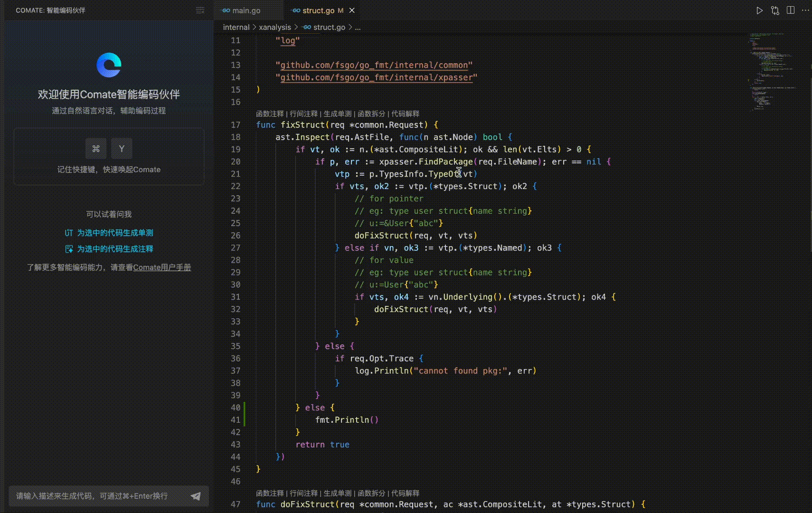
Task: Open the Comate panel header menu icon
Action: (200, 10)
